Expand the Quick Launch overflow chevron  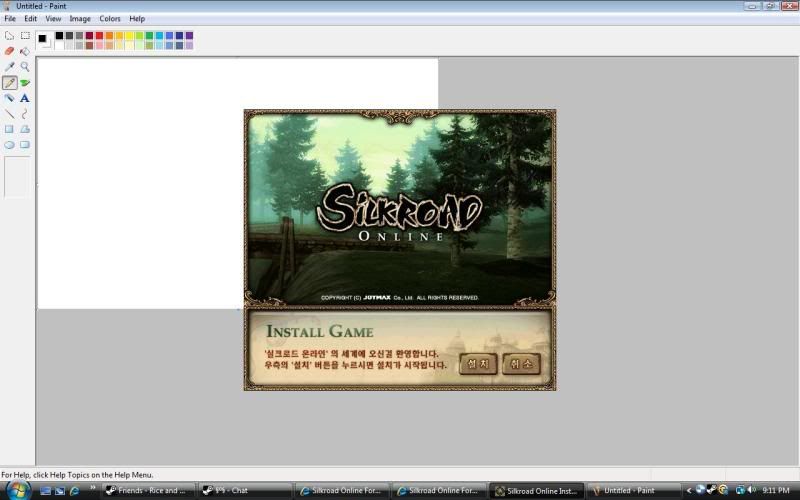[92, 488]
